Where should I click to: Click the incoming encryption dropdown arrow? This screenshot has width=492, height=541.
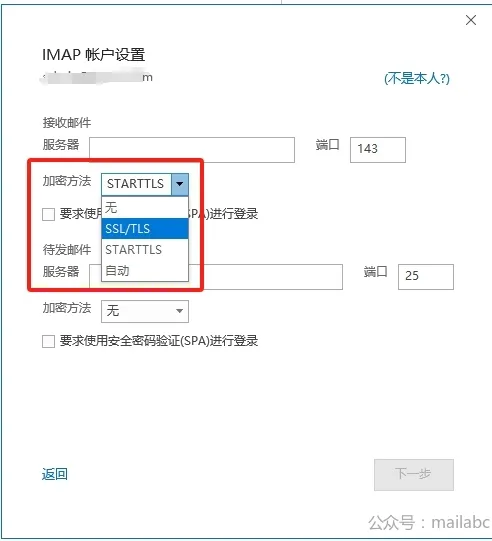point(179,184)
